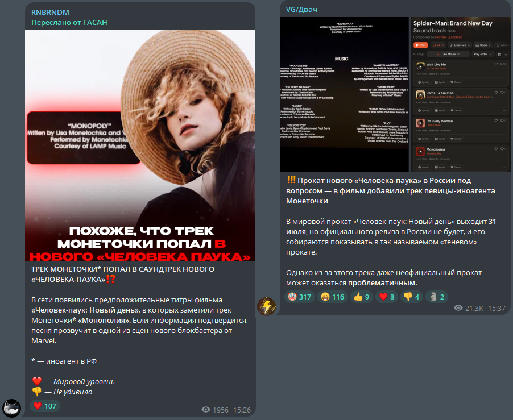Click the red heart reaction with 8
Screen dimensions: 513x420
click(x=386, y=297)
